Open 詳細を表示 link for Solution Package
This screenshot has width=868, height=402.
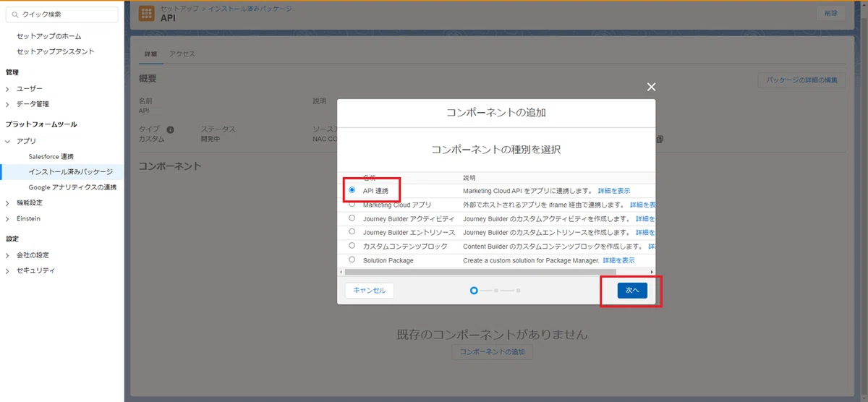click(618, 260)
